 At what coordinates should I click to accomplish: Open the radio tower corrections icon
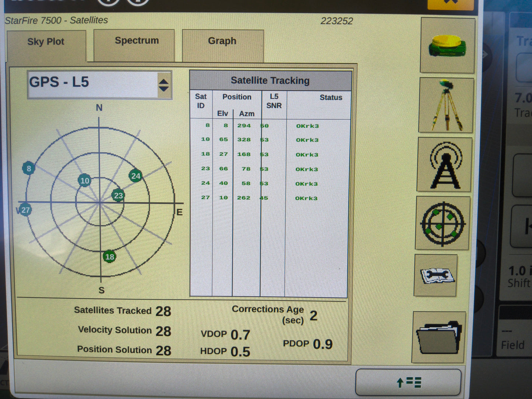click(x=445, y=165)
